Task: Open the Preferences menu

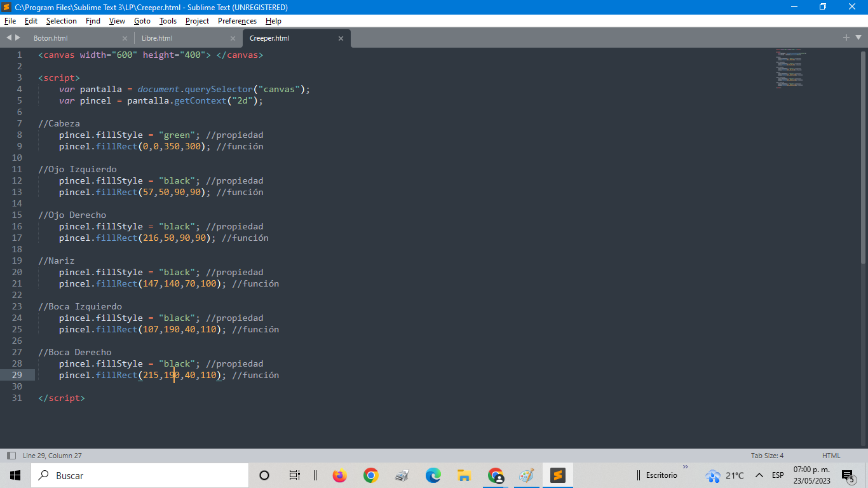Action: coord(237,21)
